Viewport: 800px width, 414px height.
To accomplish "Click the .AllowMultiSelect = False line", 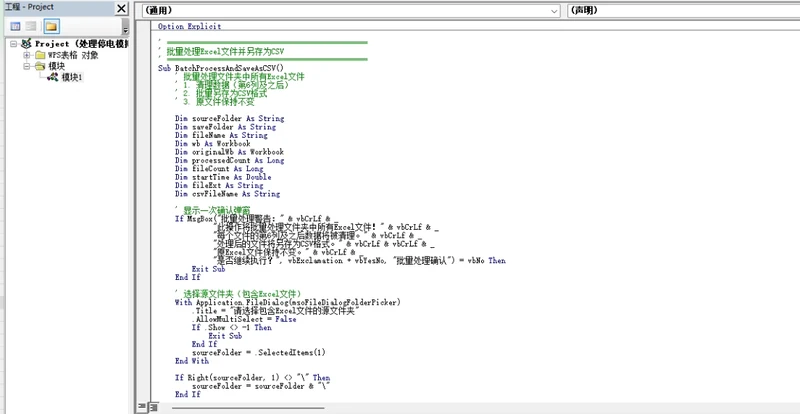I will coord(244,319).
